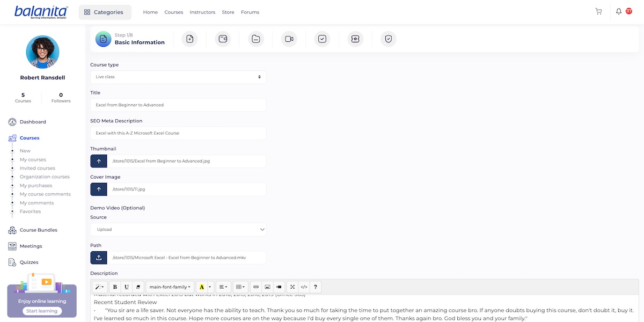Toggle fullscreen mode in the editor
The image size is (644, 322).
(292, 287)
